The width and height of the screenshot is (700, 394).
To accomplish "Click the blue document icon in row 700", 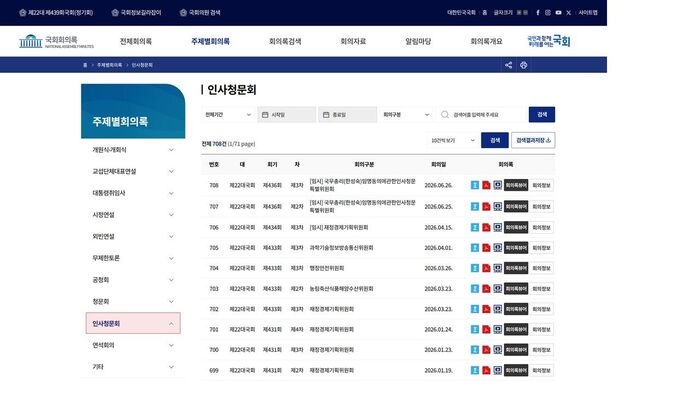I will tap(475, 350).
